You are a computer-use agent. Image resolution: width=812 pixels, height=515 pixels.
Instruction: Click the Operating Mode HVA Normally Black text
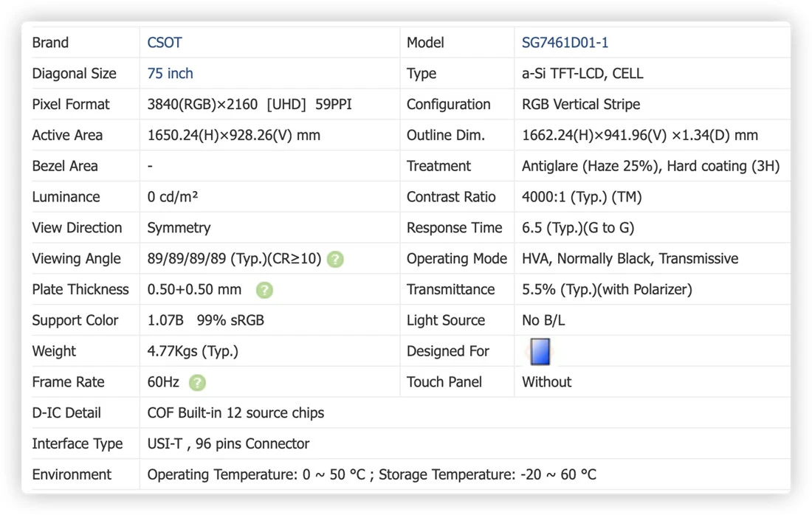630,259
